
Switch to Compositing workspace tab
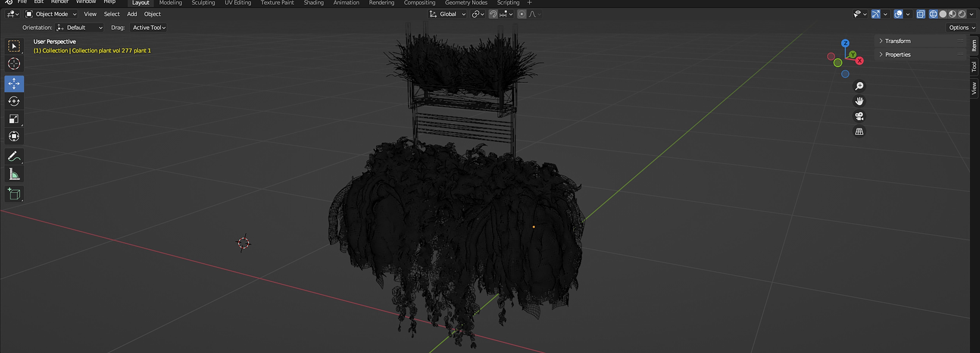pyautogui.click(x=420, y=3)
